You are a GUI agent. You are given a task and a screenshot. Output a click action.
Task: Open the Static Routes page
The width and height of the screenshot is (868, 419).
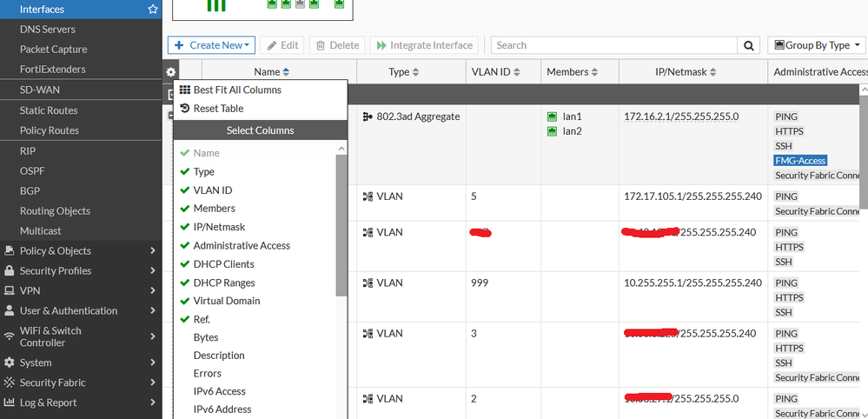click(49, 110)
